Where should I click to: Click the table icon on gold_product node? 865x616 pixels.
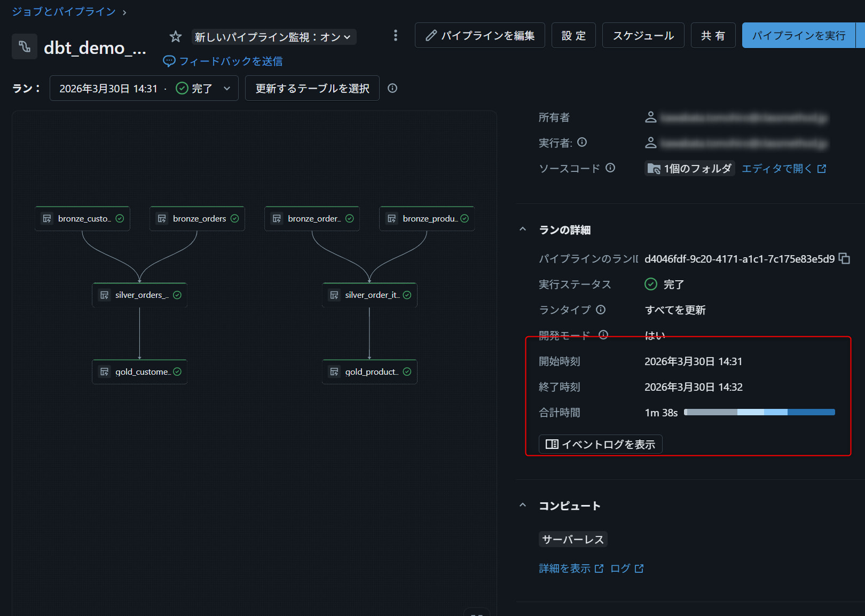334,372
